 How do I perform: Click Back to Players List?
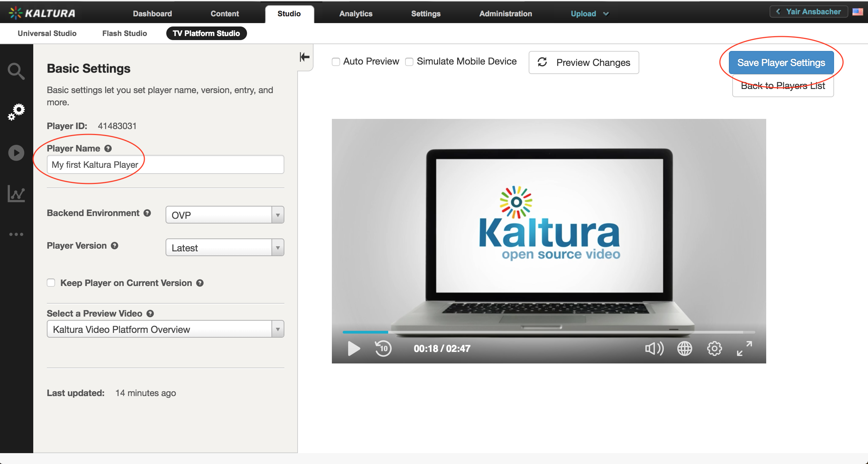(x=783, y=86)
